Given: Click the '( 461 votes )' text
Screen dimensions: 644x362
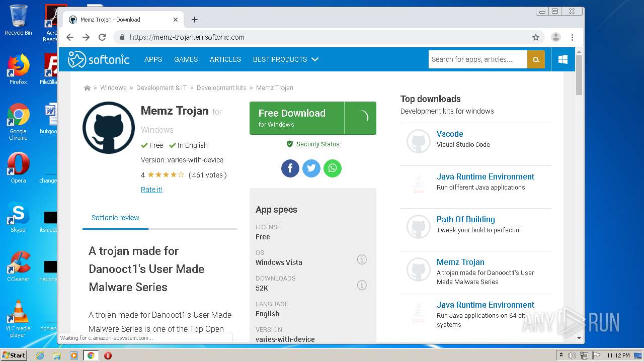Looking at the screenshot, I should pyautogui.click(x=208, y=175).
